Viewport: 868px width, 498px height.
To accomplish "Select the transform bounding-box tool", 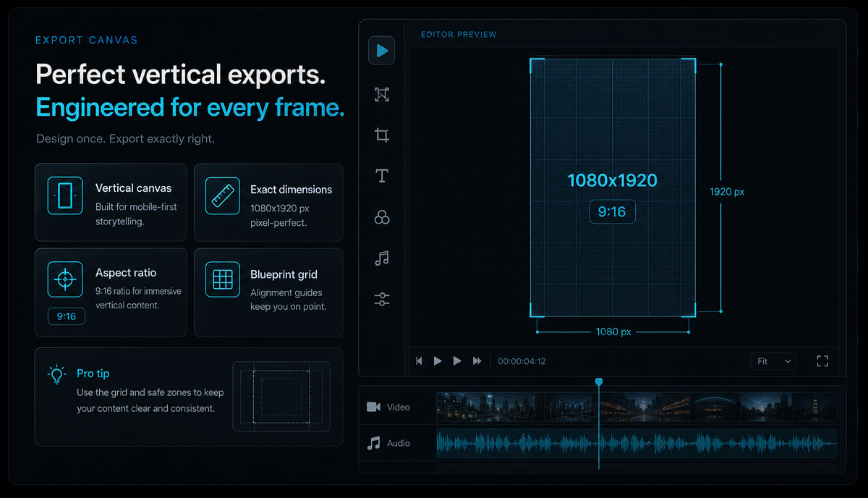I will 382,94.
